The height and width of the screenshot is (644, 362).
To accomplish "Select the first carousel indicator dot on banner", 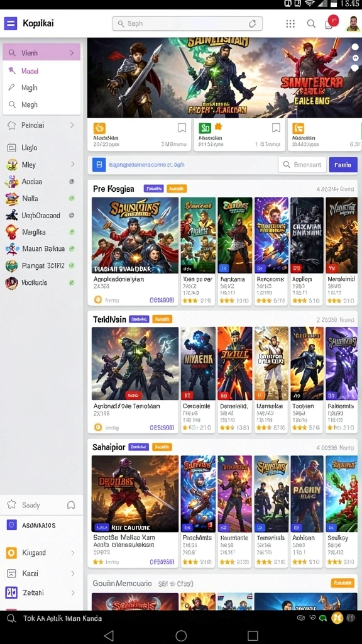I will tap(355, 47).
